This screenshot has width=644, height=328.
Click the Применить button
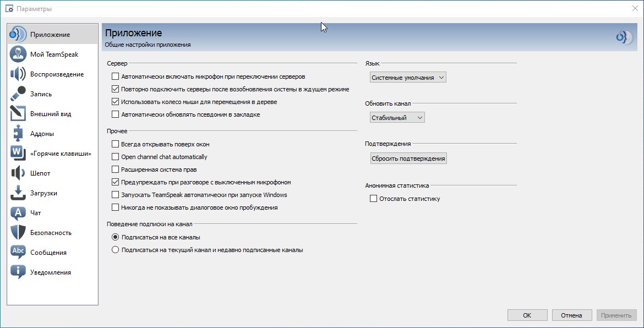pyautogui.click(x=616, y=315)
